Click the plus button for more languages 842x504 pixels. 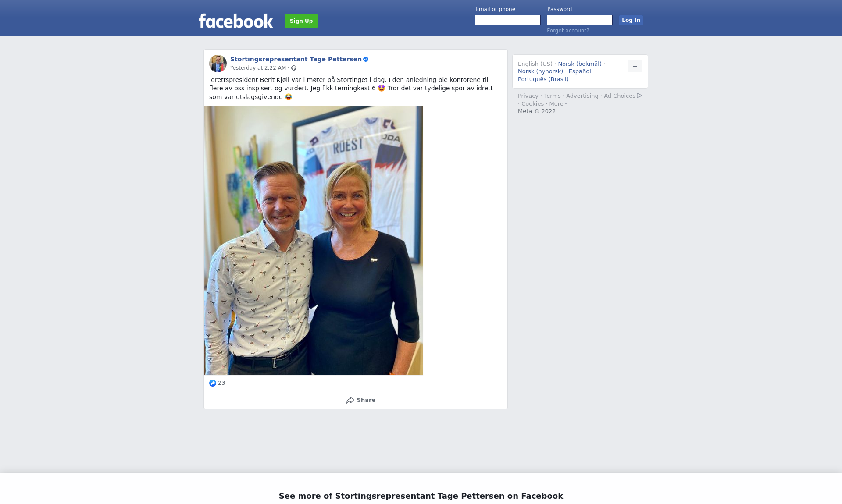[x=635, y=66]
